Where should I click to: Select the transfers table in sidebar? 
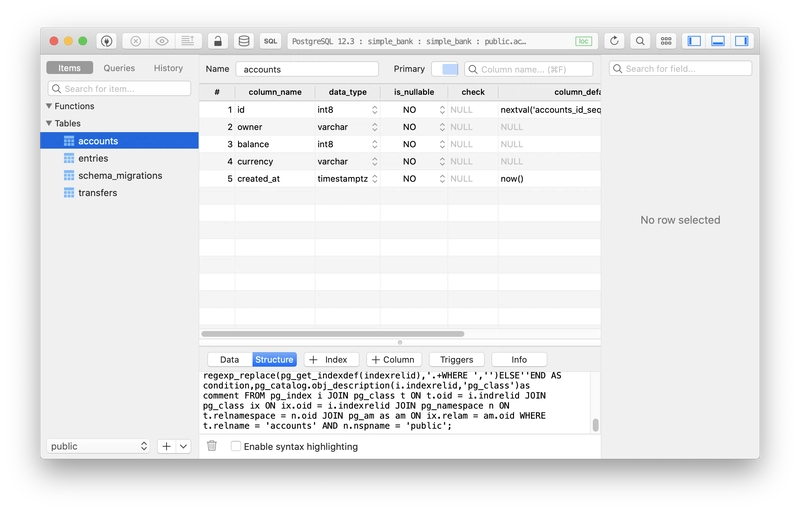click(x=119, y=193)
